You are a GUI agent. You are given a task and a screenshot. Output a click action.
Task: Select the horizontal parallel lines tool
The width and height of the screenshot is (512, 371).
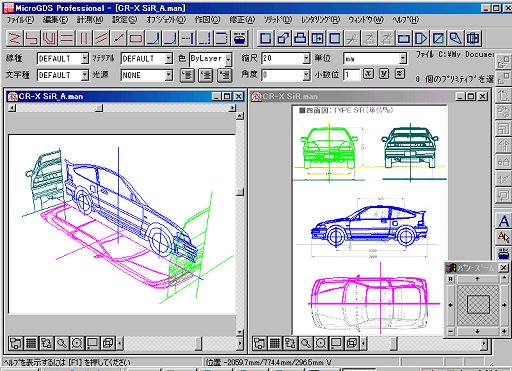coord(66,38)
